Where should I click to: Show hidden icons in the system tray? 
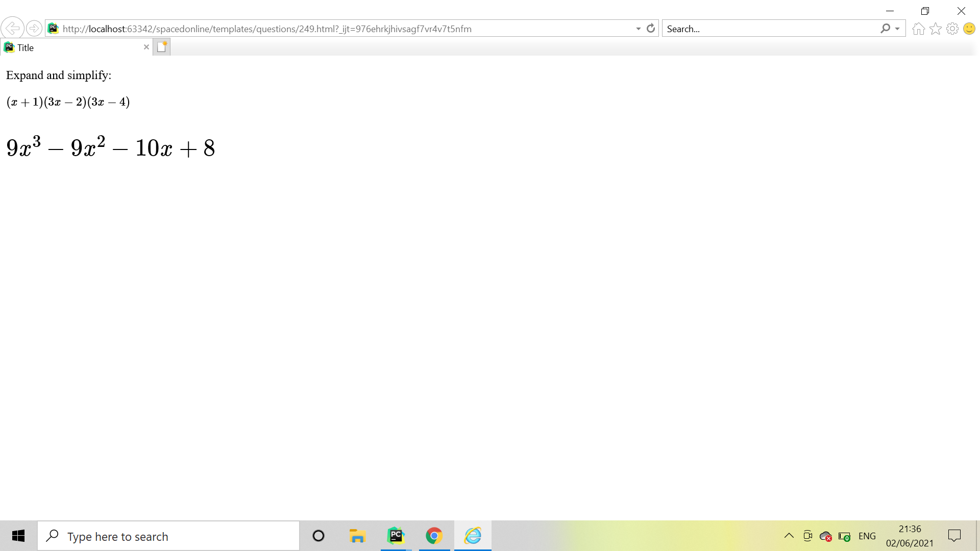pos(789,536)
